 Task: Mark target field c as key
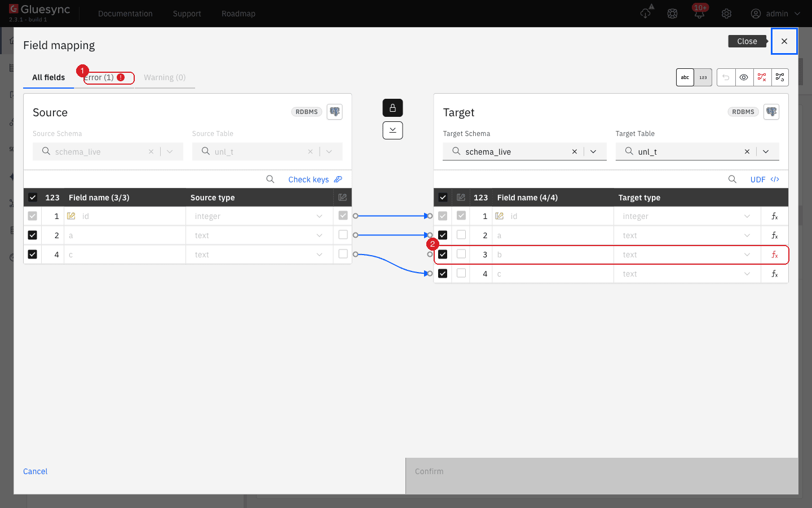461,273
